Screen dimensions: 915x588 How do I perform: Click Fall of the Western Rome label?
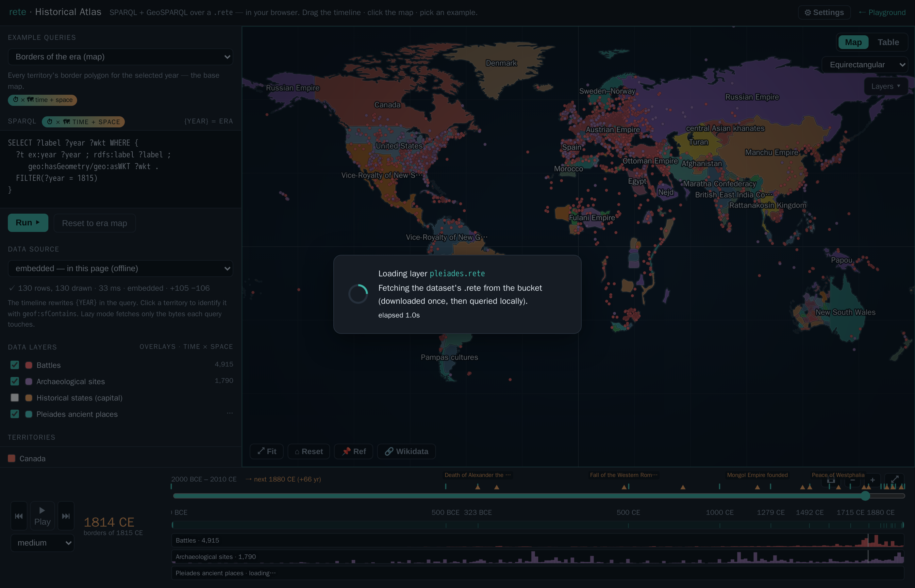click(x=624, y=475)
